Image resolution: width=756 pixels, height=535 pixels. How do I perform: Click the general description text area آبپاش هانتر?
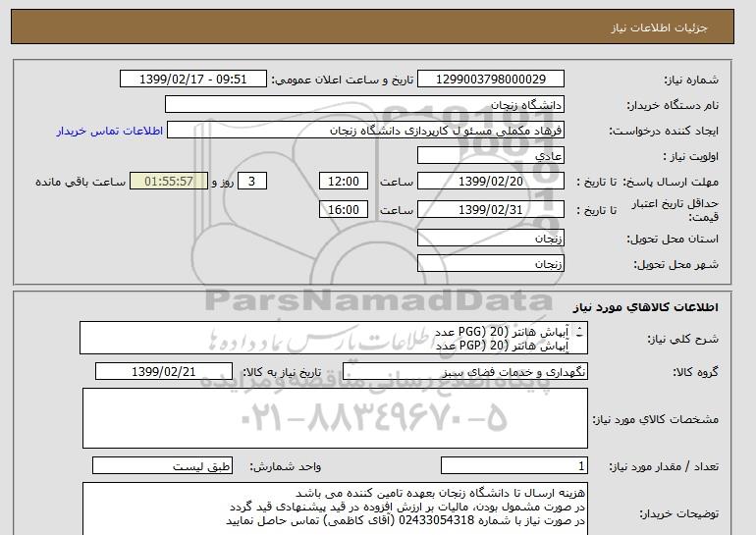coord(334,339)
